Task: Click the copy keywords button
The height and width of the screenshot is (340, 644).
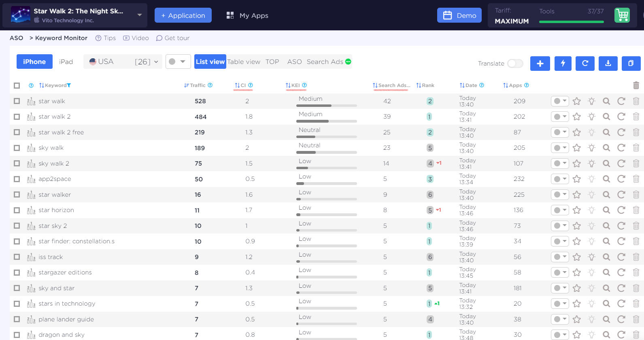Action: 631,64
